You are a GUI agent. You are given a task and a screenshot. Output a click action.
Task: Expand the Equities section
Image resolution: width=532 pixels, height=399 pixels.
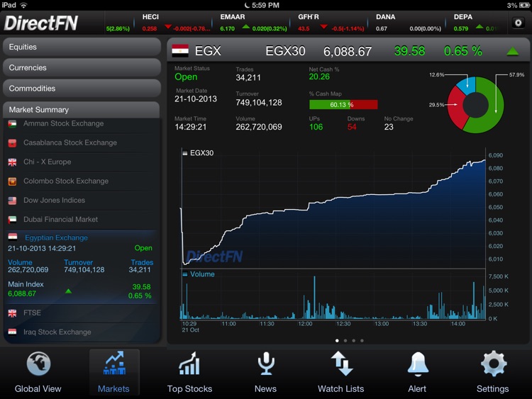coord(82,47)
